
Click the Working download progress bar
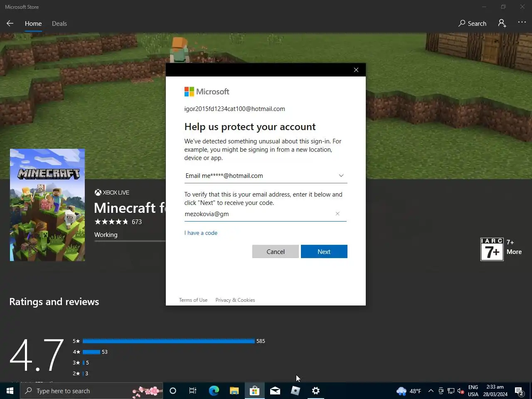(x=130, y=241)
